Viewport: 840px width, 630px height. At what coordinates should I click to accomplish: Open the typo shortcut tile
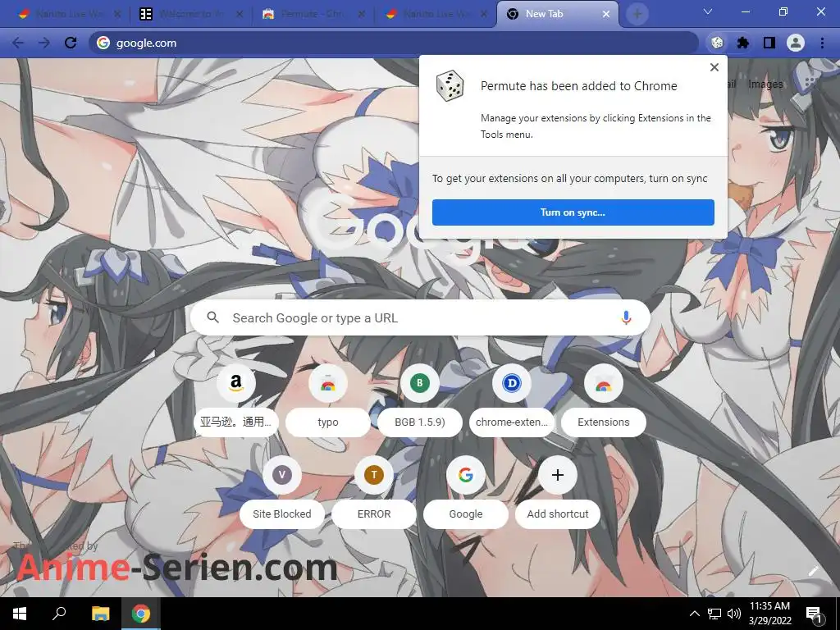[x=328, y=399]
